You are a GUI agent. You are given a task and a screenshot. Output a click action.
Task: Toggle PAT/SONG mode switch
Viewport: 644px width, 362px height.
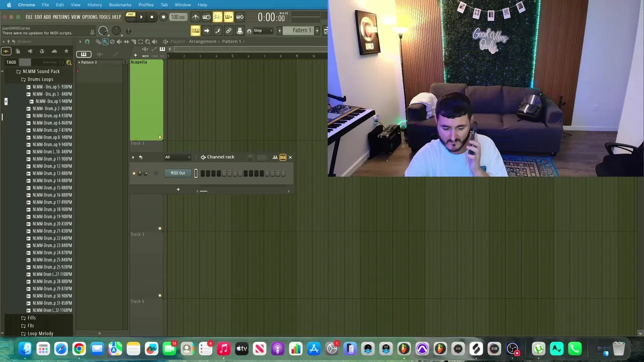click(x=131, y=17)
